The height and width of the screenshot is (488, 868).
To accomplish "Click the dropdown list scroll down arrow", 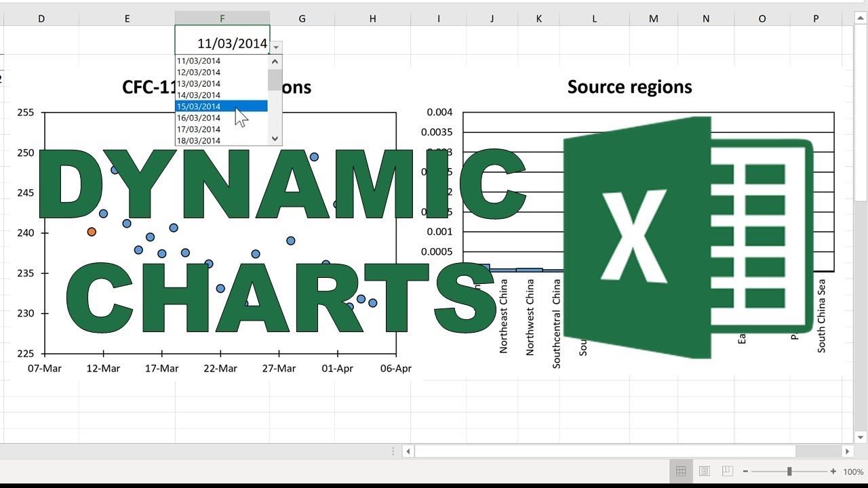I will point(275,139).
